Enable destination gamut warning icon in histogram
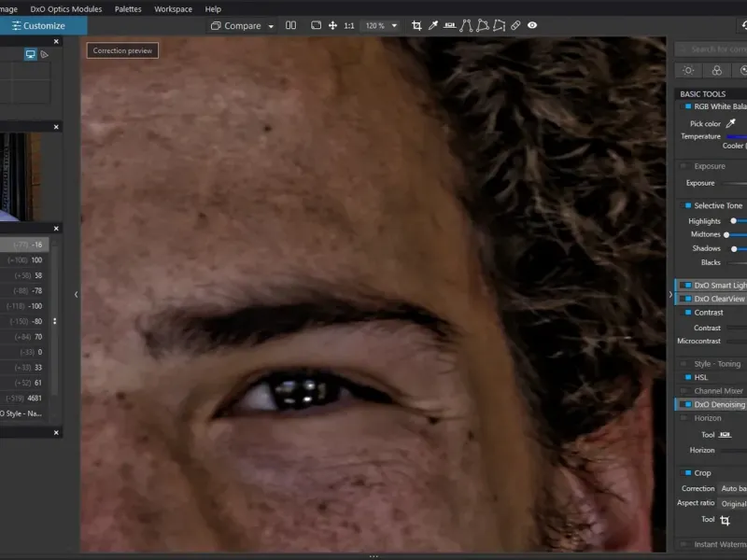 coord(44,54)
